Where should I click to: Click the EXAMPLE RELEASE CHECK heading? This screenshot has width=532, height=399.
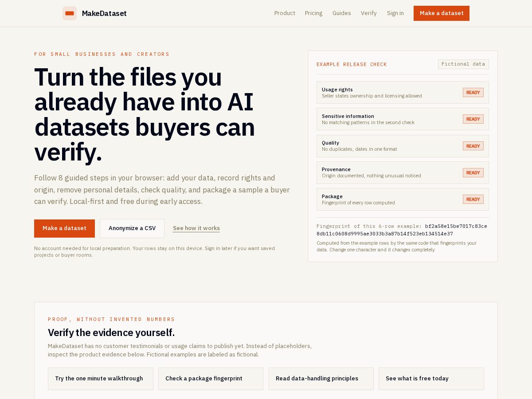352,64
